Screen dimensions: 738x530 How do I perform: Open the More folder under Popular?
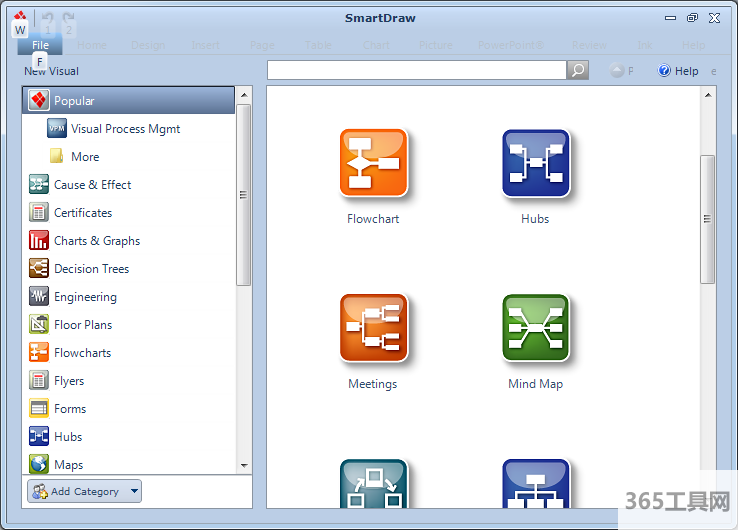[84, 157]
